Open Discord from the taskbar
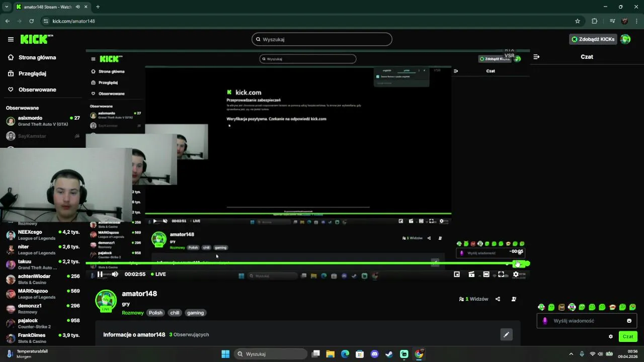The width and height of the screenshot is (644, 362). tap(374, 354)
